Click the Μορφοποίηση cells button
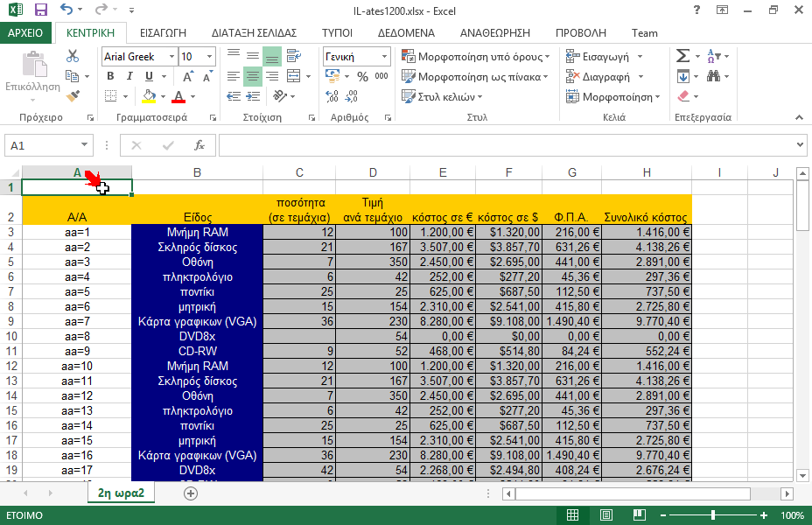This screenshot has width=812, height=525. click(x=613, y=97)
